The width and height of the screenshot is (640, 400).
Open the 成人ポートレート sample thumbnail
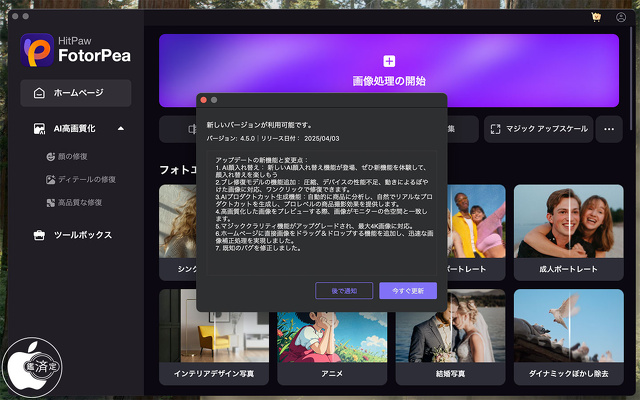click(569, 232)
